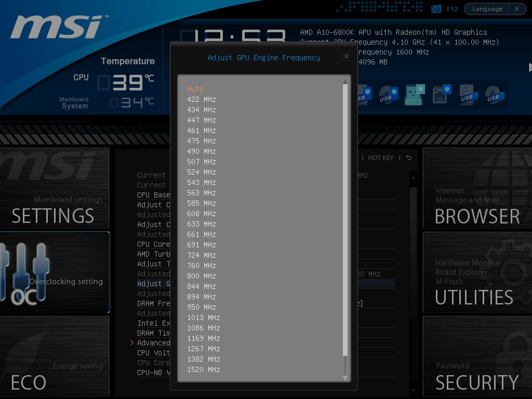Select the teal USB floppy boot device icon

coord(414,95)
